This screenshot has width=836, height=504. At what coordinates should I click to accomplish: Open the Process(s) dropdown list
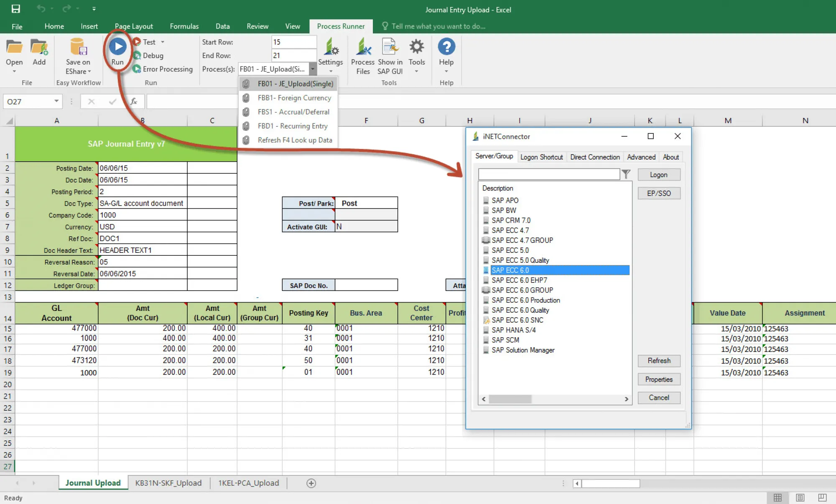coord(312,69)
